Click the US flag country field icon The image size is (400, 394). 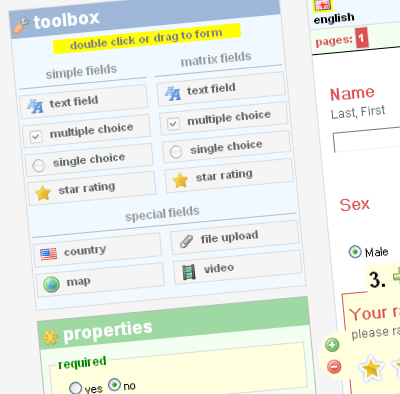pos(48,254)
